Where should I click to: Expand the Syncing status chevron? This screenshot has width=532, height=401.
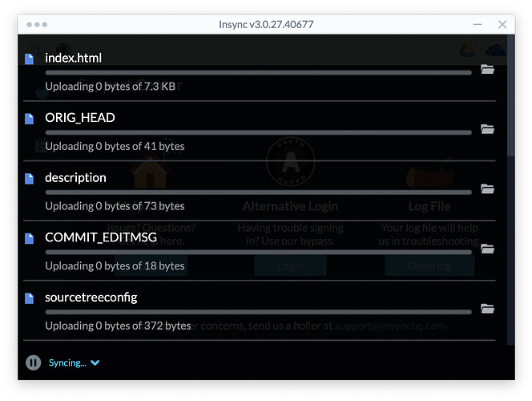click(95, 363)
